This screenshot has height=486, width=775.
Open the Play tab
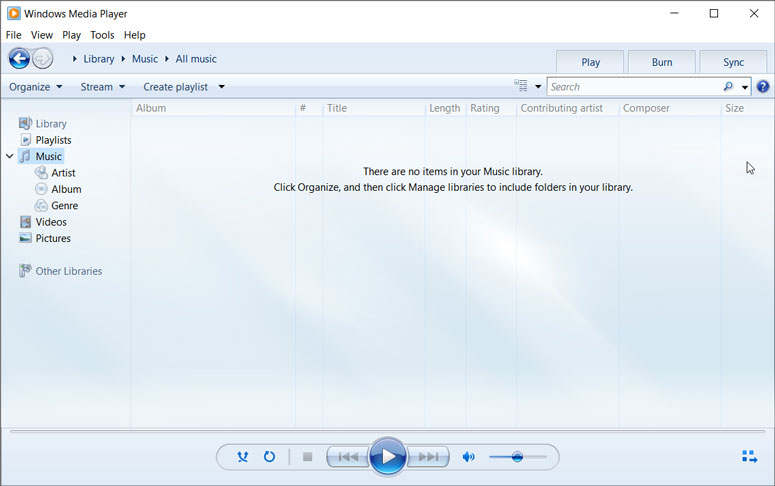coord(590,62)
